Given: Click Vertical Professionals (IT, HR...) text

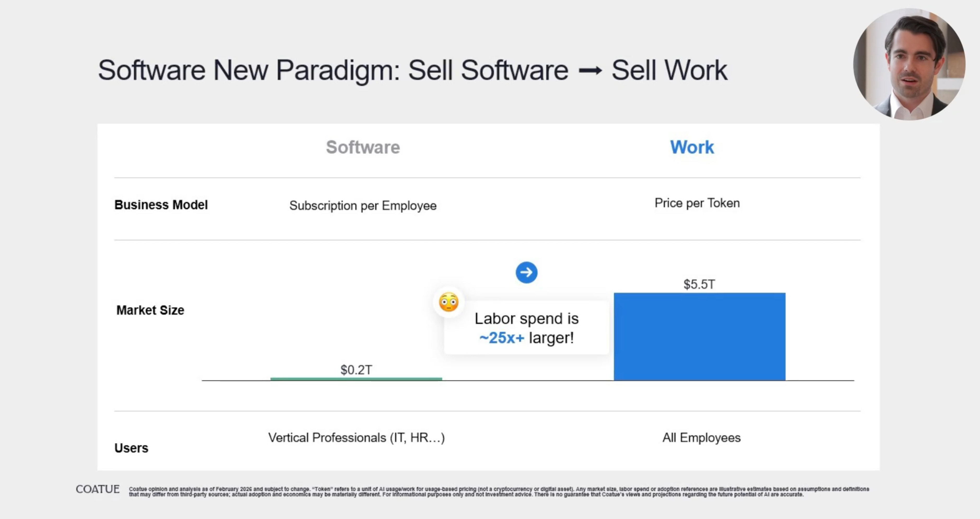Looking at the screenshot, I should (356, 438).
